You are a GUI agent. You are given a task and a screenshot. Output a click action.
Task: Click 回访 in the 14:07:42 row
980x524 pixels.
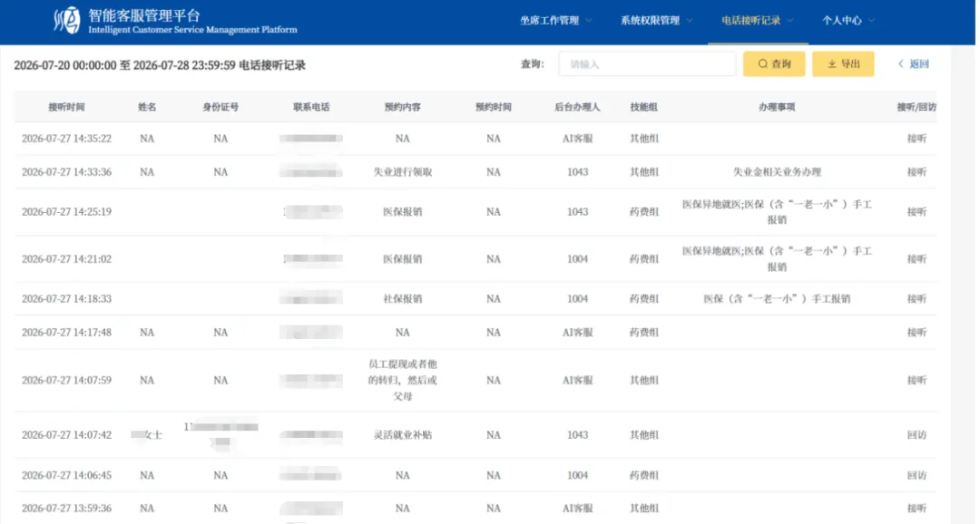click(x=916, y=434)
